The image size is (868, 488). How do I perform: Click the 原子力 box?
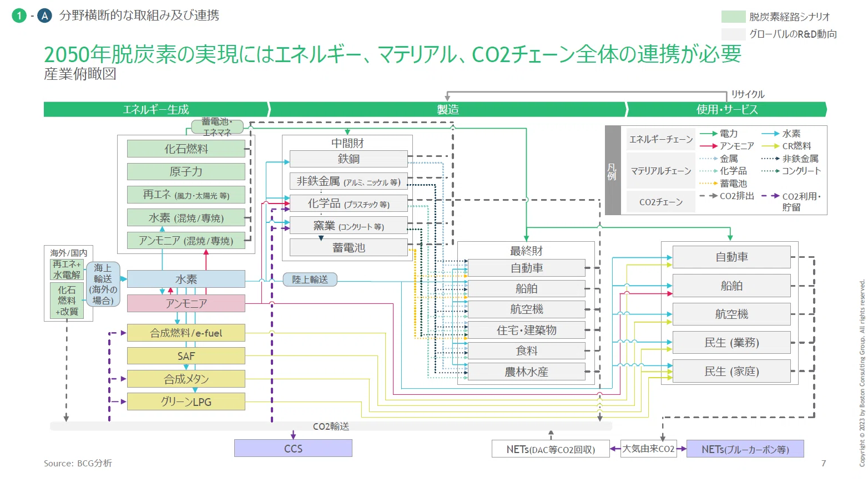coord(186,171)
